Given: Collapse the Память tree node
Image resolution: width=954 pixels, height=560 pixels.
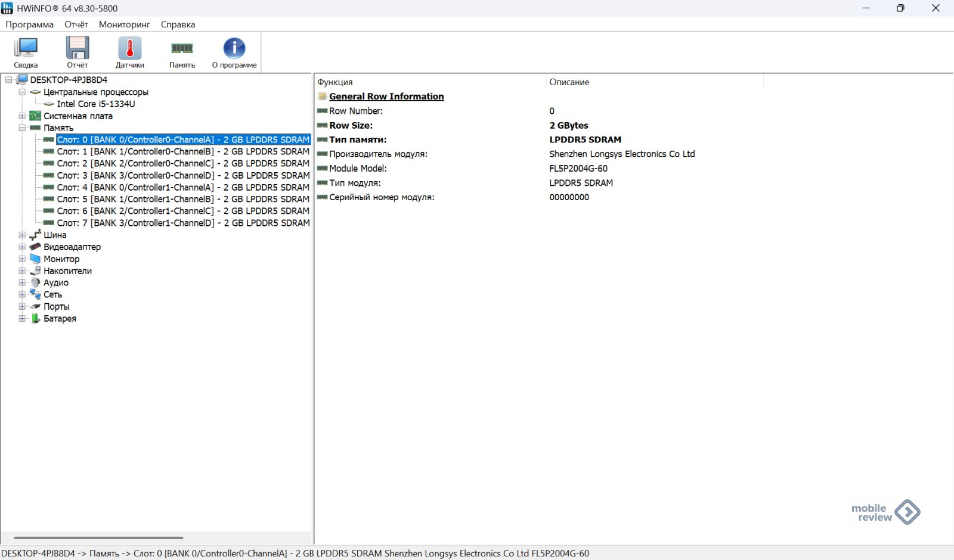Looking at the screenshot, I should pyautogui.click(x=22, y=128).
